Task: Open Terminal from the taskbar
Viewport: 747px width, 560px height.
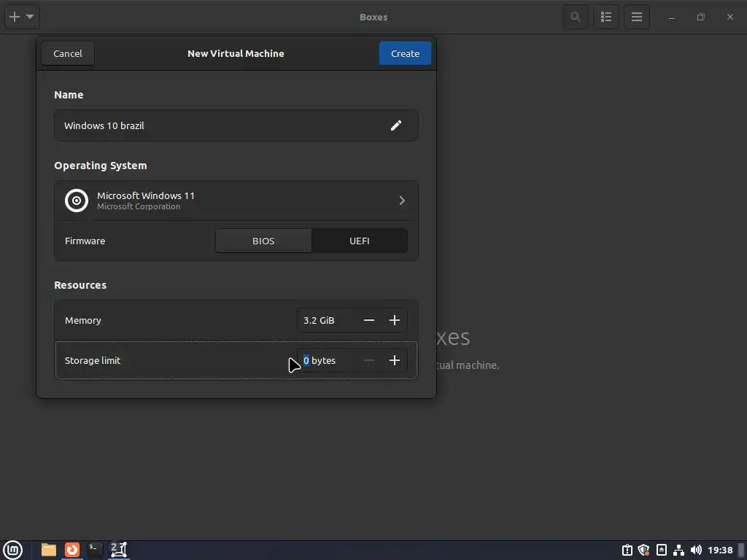Action: pyautogui.click(x=96, y=550)
